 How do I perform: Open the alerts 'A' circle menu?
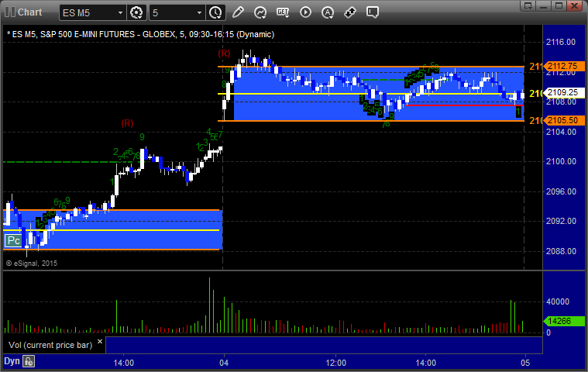tap(328, 12)
